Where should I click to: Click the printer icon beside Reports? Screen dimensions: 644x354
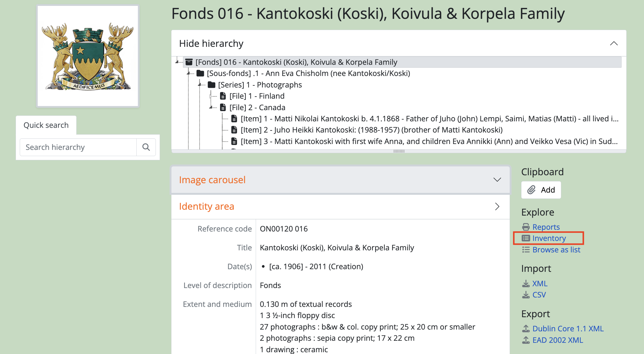(526, 227)
